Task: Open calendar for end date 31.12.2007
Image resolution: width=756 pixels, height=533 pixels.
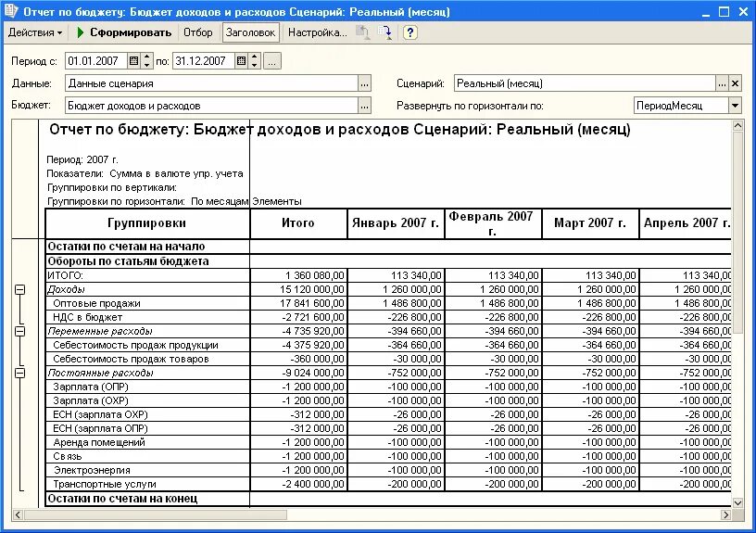Action: (x=241, y=61)
